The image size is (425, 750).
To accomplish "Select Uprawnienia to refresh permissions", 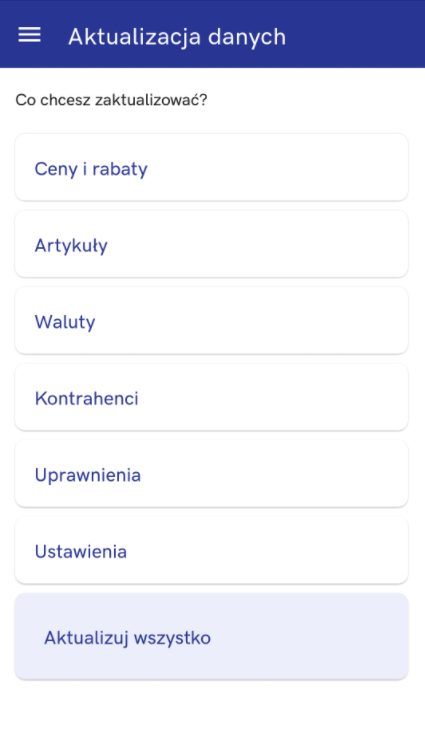I will pyautogui.click(x=211, y=474).
